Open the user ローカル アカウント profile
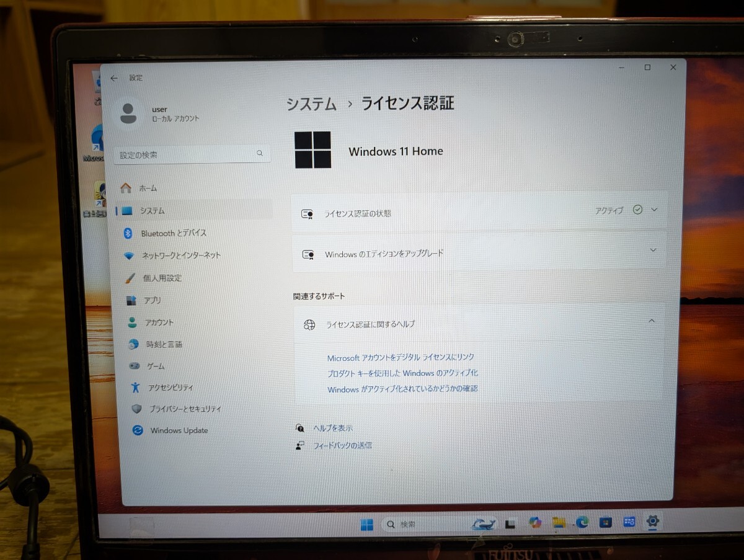Screen dimensions: 744x560 [160, 113]
